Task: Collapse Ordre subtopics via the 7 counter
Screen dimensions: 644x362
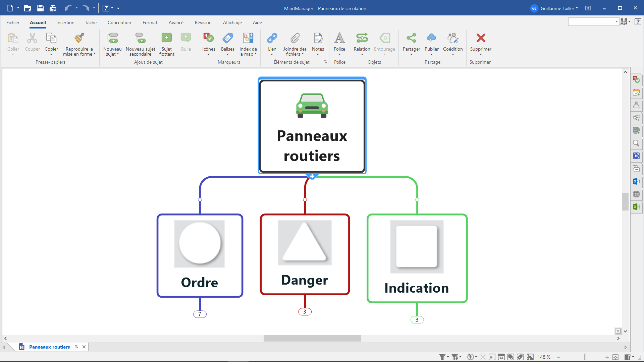Action: point(200,314)
